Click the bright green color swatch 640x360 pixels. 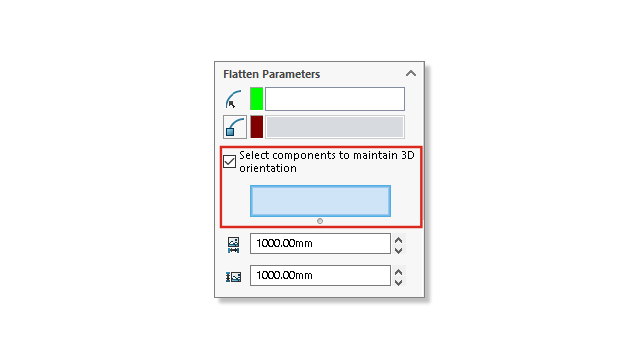click(x=256, y=99)
